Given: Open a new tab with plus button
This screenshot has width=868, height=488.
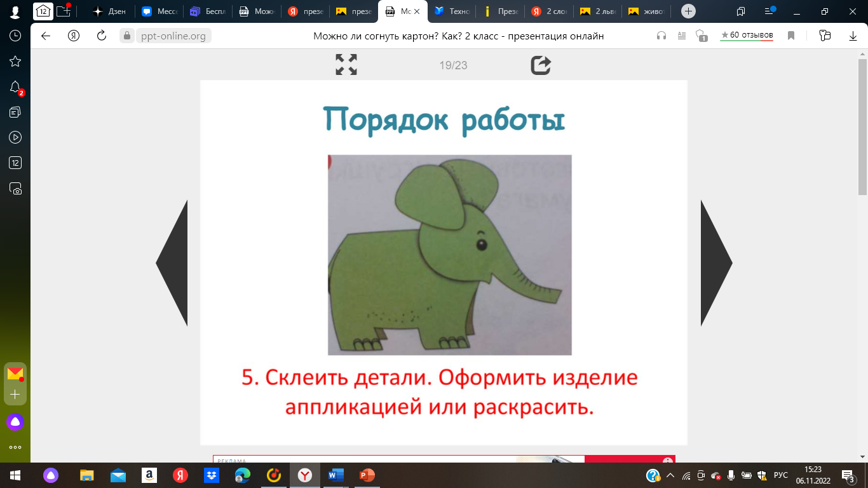Looking at the screenshot, I should pyautogui.click(x=688, y=11).
